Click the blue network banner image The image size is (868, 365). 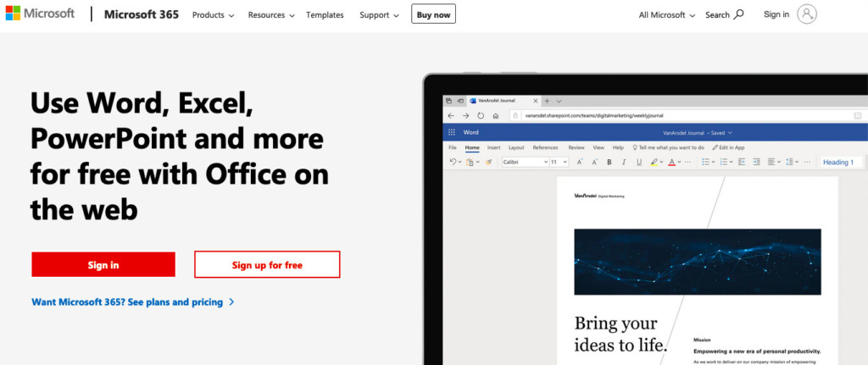tap(698, 262)
